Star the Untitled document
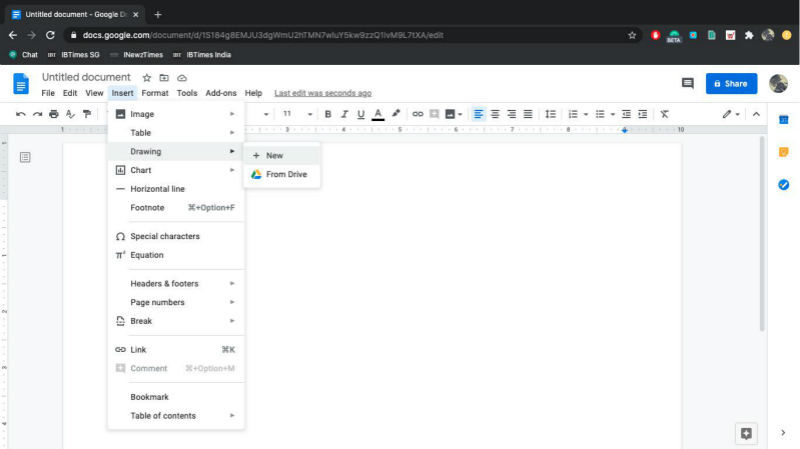800x449 pixels. [x=146, y=78]
